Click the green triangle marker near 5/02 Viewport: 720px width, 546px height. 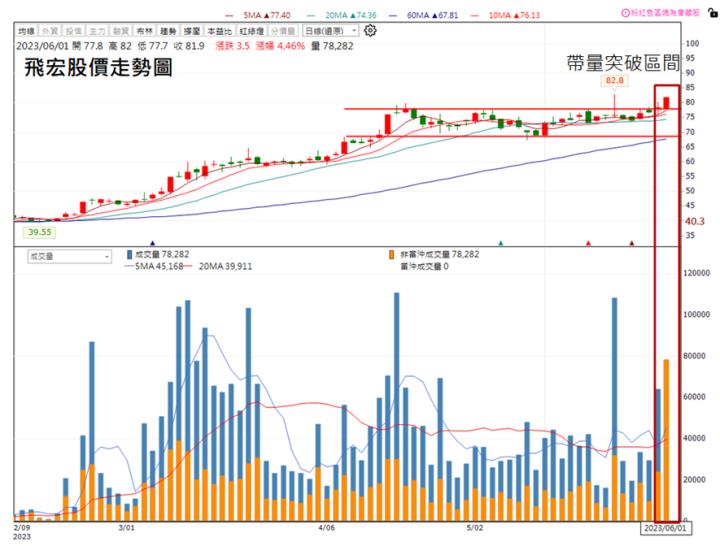point(500,242)
